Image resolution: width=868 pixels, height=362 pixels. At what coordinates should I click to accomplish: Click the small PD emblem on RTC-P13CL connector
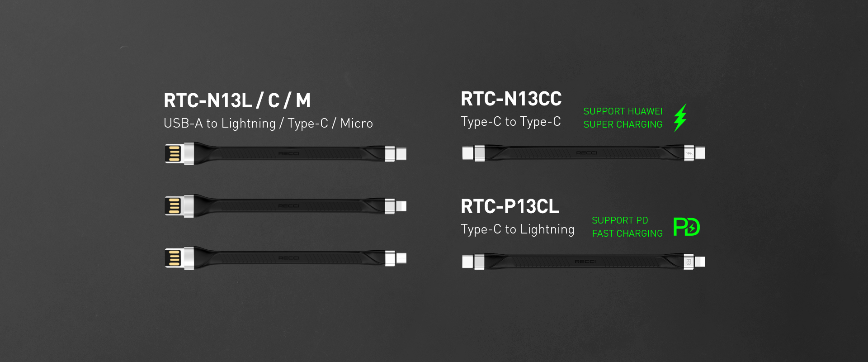(689, 262)
